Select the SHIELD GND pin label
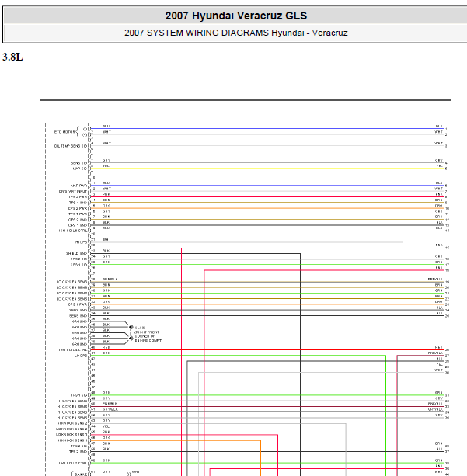The height and width of the screenshot is (476, 467). tap(77, 253)
